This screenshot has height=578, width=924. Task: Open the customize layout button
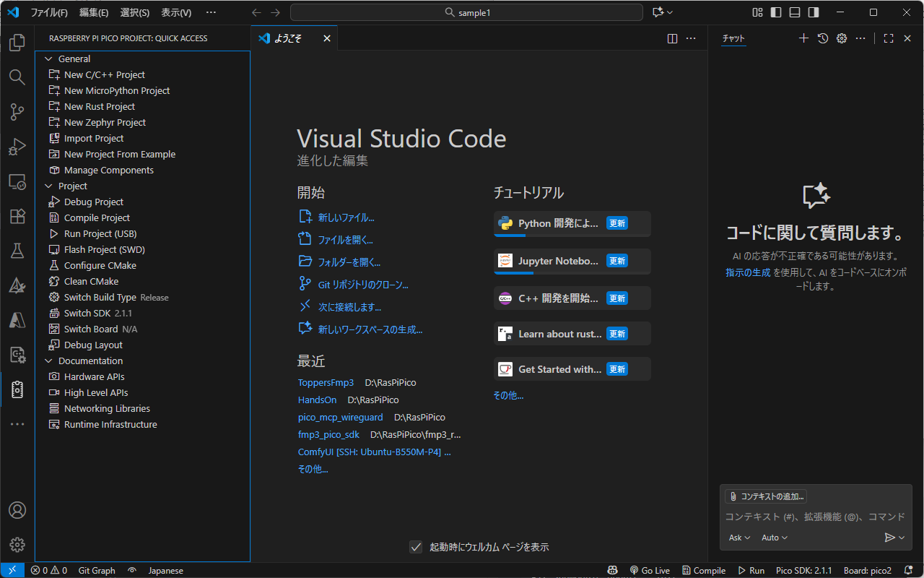pyautogui.click(x=757, y=12)
